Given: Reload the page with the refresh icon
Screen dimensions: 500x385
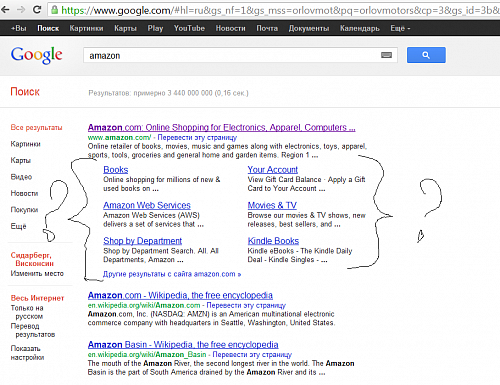Looking at the screenshot, I should 37,10.
